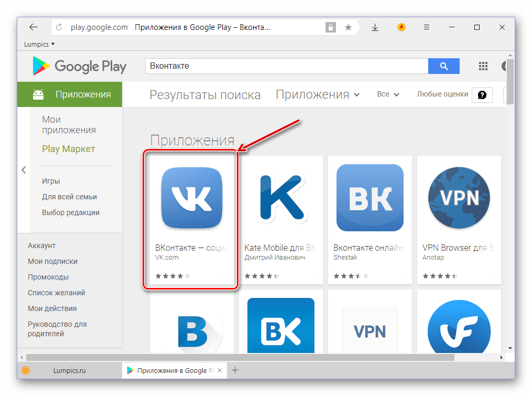Click the padlock security icon
The image size is (532, 396).
click(330, 27)
